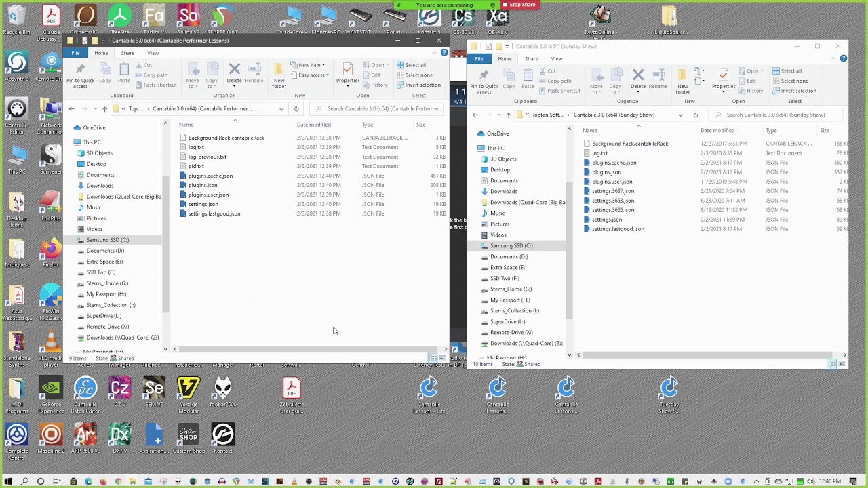
Task: Click New folder in Performer Lessons window
Action: tap(279, 75)
